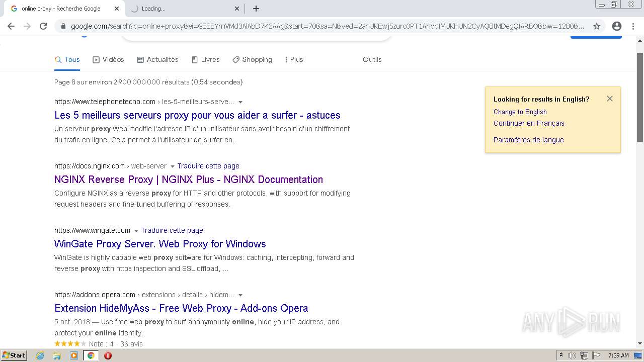Switch to the Livres tab
Image resolution: width=644 pixels, height=362 pixels.
205,59
